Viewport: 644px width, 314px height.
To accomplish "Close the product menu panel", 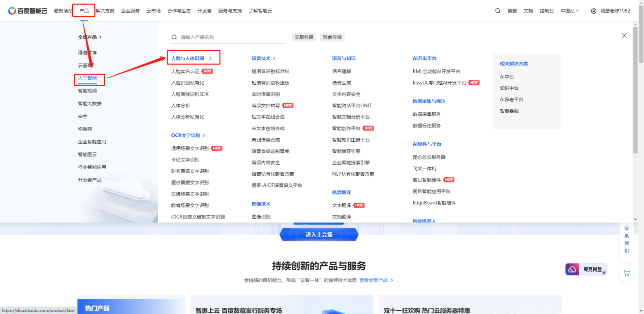I will pyautogui.click(x=624, y=36).
